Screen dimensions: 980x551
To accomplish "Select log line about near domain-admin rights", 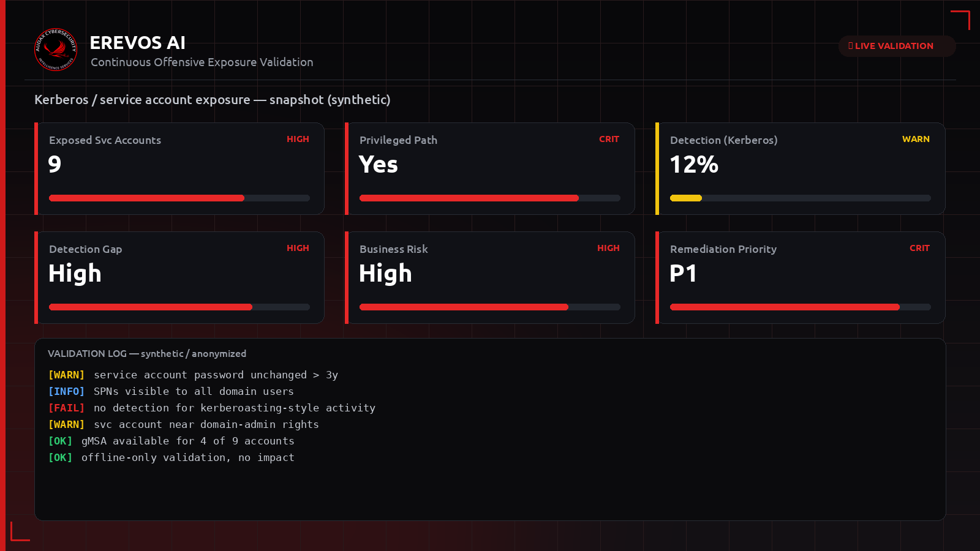I will pos(184,424).
